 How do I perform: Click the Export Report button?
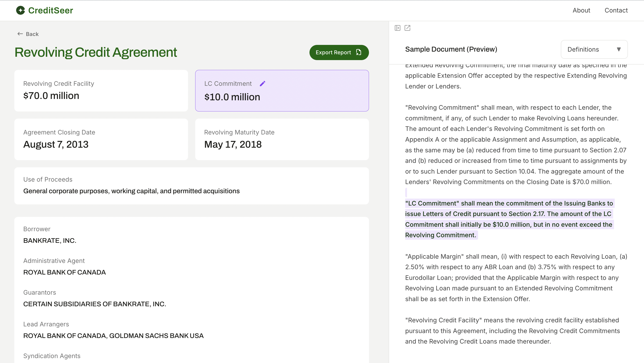(x=333, y=52)
